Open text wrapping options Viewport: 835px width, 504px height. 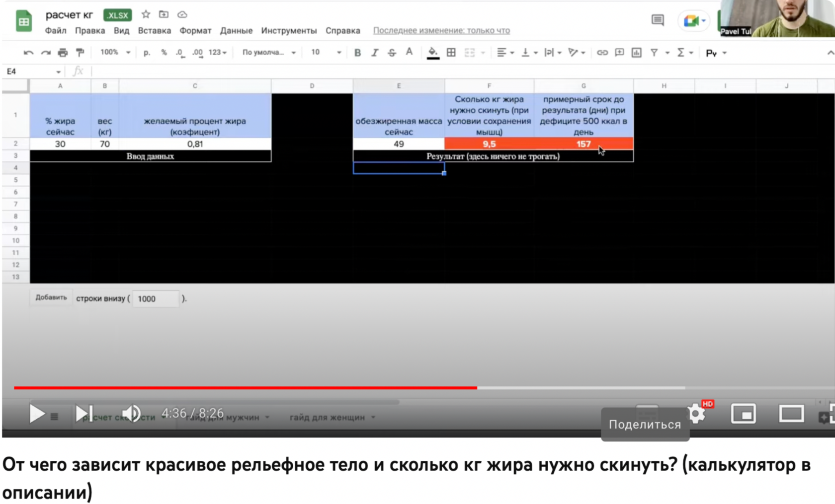[552, 53]
